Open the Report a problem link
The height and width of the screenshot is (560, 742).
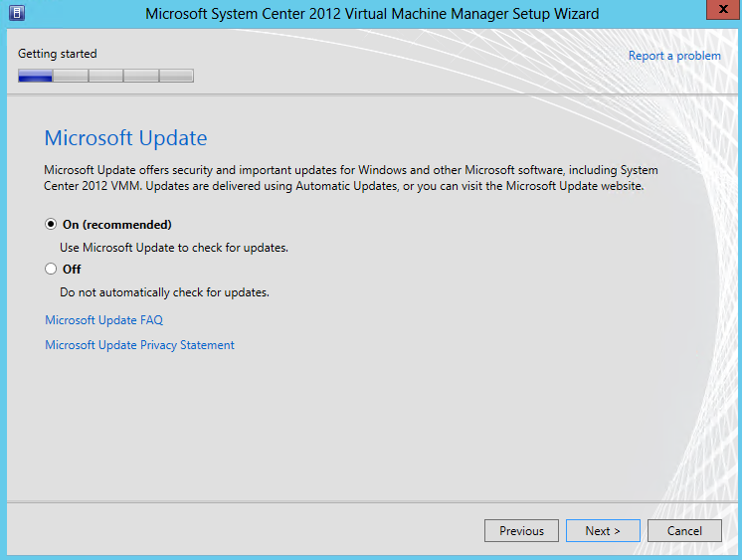click(674, 56)
